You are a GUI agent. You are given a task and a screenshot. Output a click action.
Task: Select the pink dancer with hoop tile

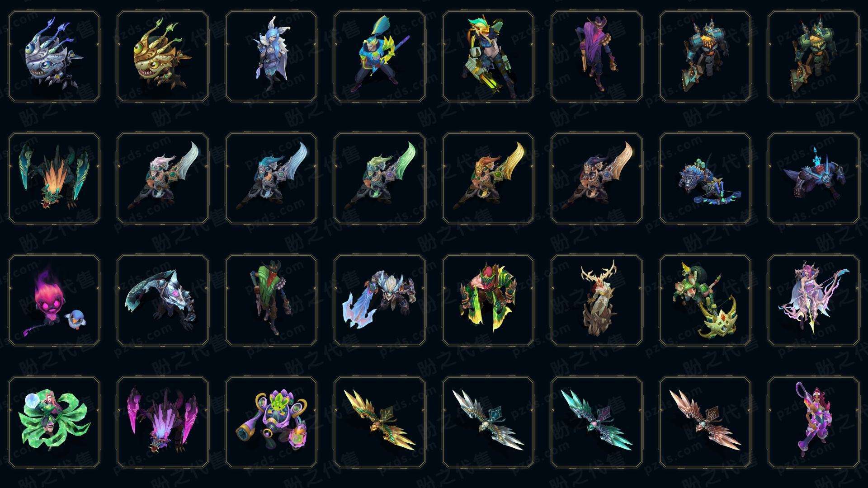[x=814, y=422]
